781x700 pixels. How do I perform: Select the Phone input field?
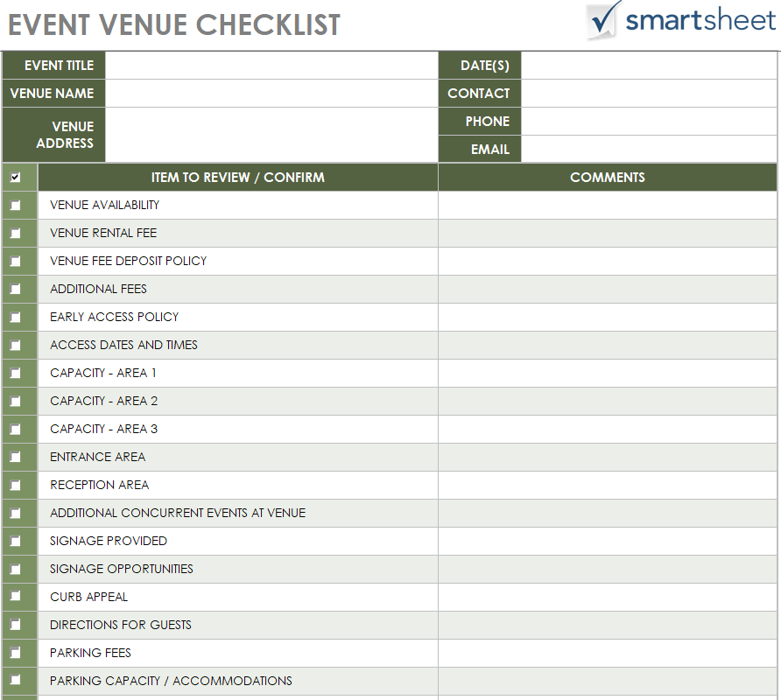click(x=648, y=122)
